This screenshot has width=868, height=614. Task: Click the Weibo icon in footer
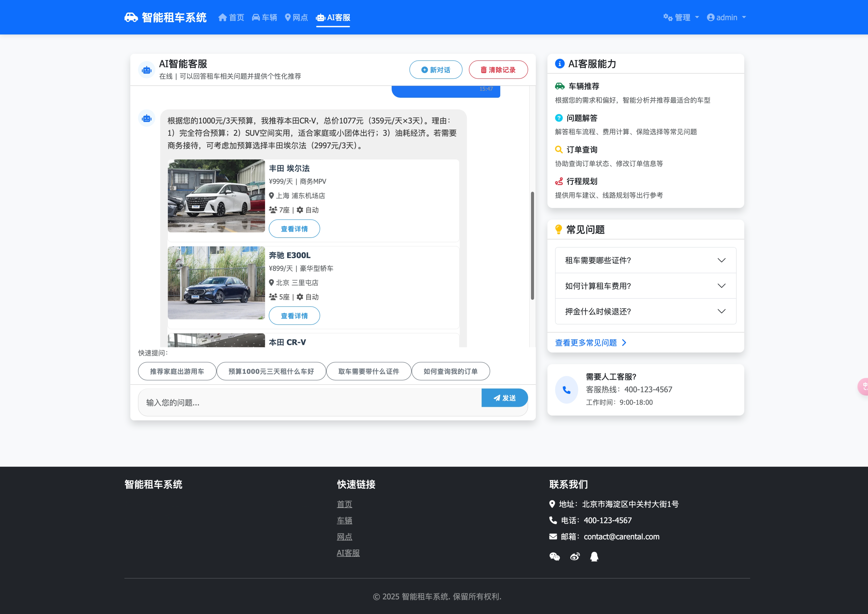pos(575,556)
